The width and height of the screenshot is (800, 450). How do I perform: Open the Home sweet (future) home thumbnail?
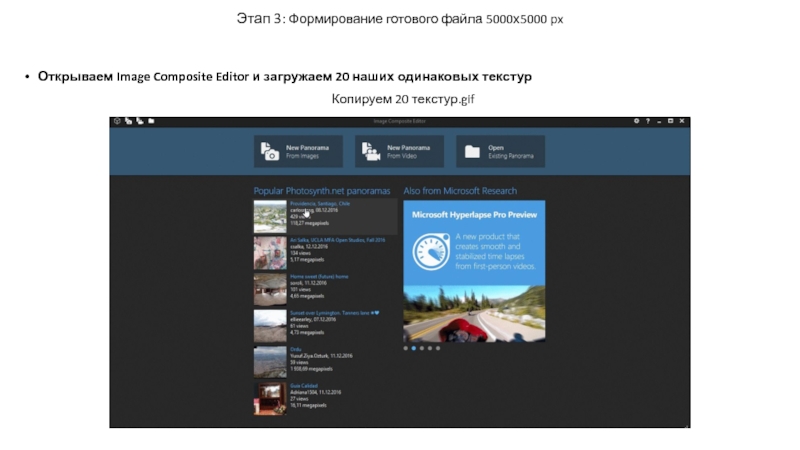coord(270,289)
